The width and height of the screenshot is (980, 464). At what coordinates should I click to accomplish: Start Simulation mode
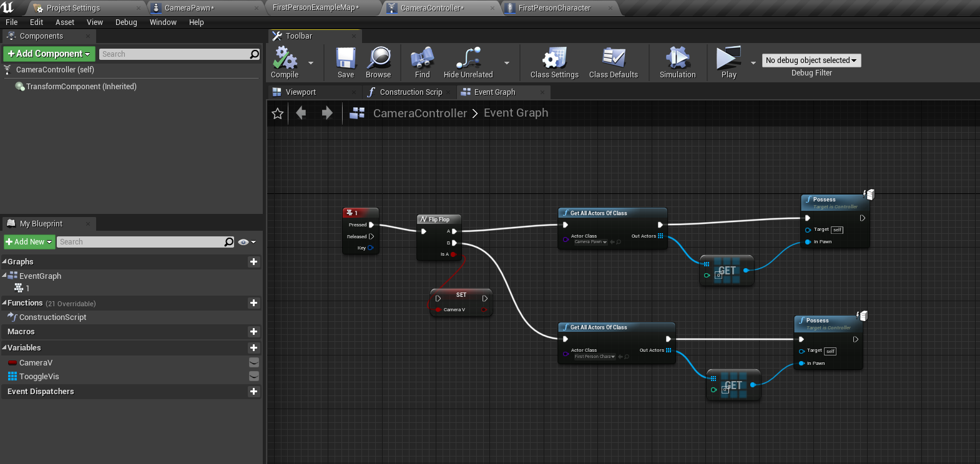[x=677, y=62]
